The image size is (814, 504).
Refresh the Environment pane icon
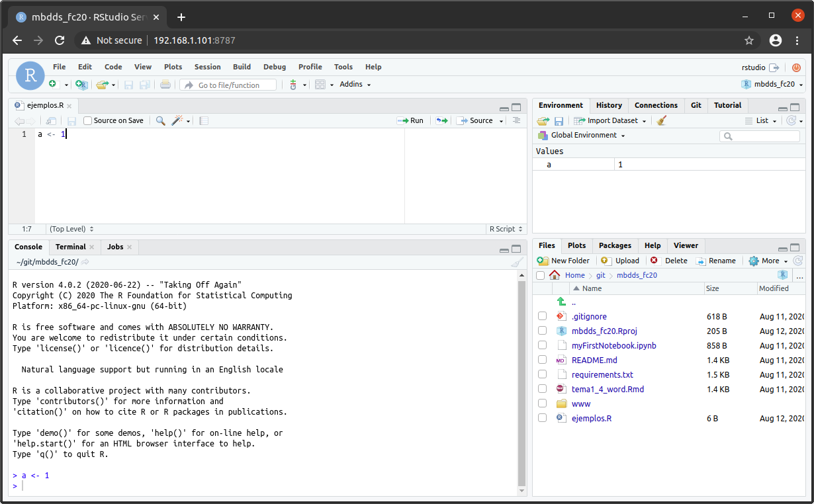pyautogui.click(x=791, y=120)
